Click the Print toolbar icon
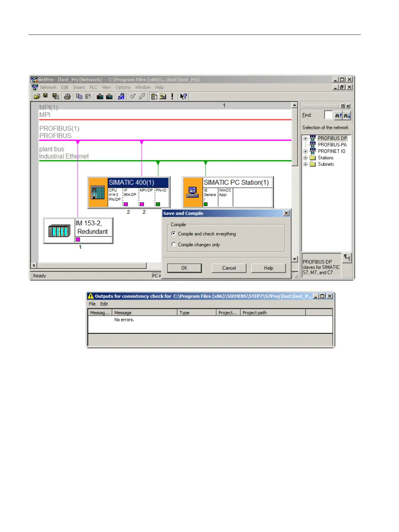Screen dimensions: 399x532 tap(67, 97)
